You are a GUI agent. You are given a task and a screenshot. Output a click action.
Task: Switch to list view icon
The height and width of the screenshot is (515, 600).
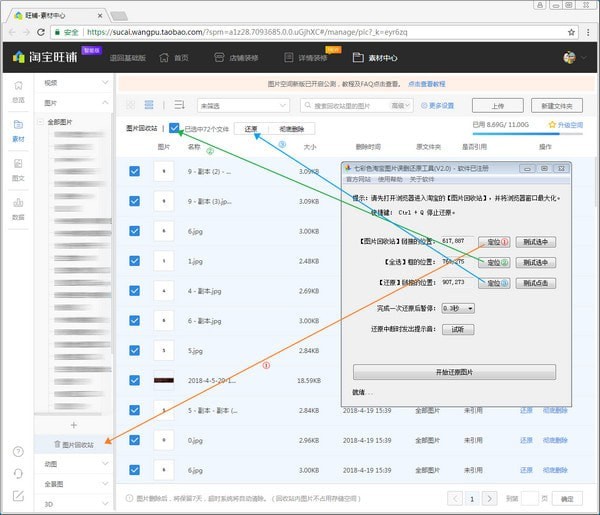click(149, 105)
